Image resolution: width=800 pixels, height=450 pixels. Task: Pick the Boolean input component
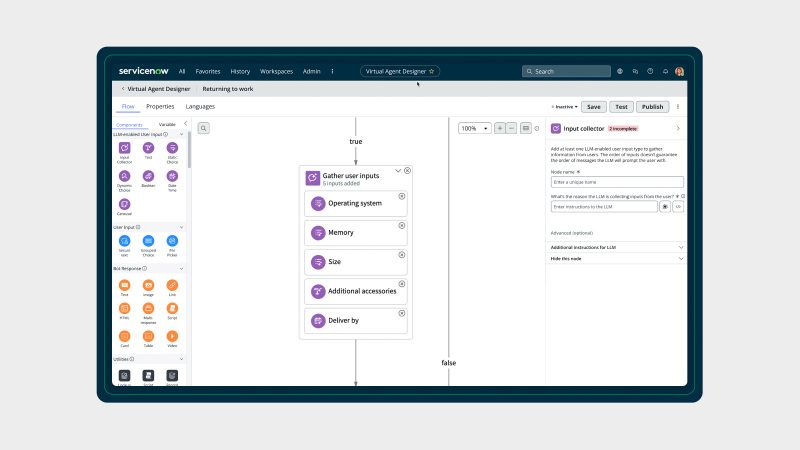[148, 175]
